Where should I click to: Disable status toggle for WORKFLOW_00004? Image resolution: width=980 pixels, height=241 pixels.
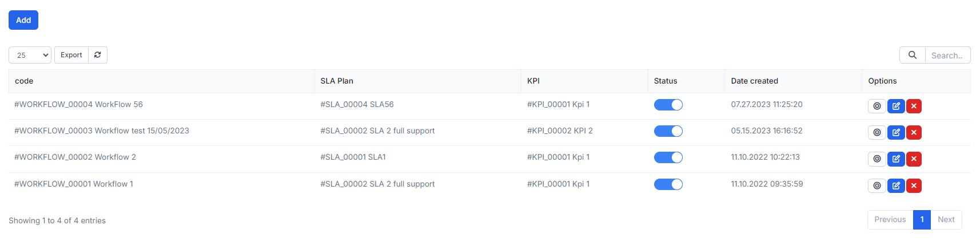(668, 105)
